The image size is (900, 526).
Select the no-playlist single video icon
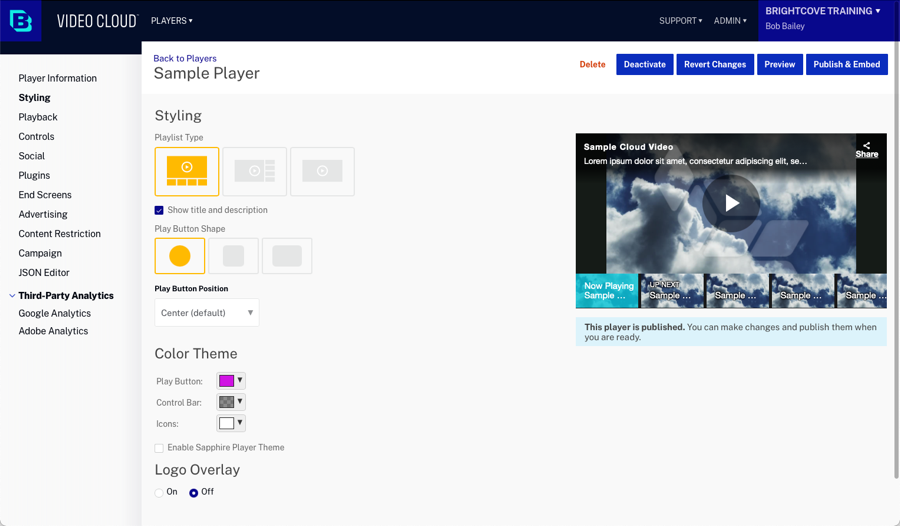[322, 171]
